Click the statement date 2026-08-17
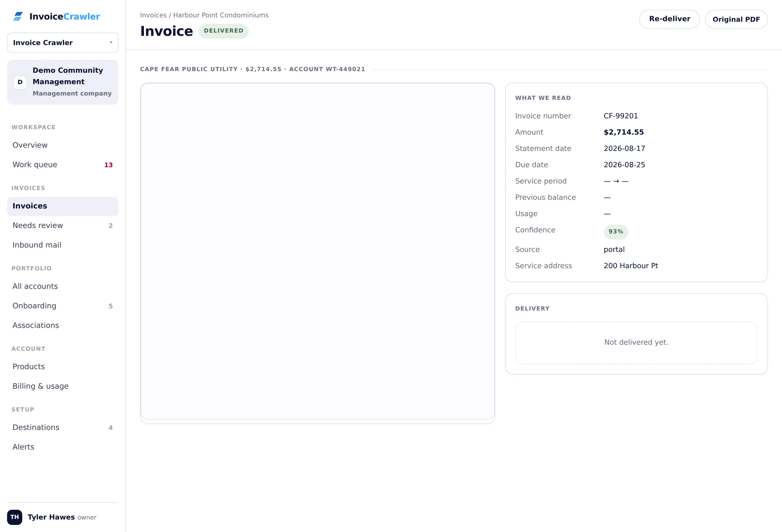Screen dimensions: 782x532 624,149
